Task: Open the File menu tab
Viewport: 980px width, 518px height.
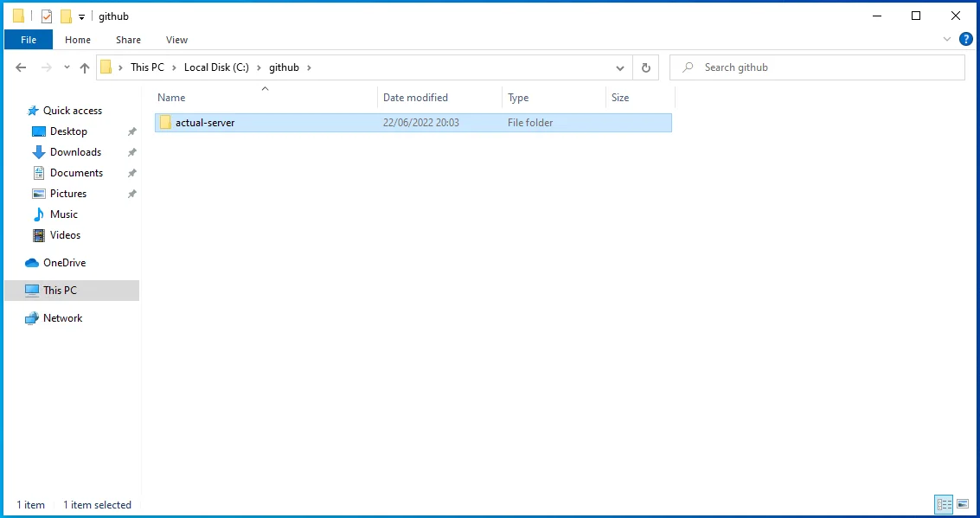Action: point(29,40)
